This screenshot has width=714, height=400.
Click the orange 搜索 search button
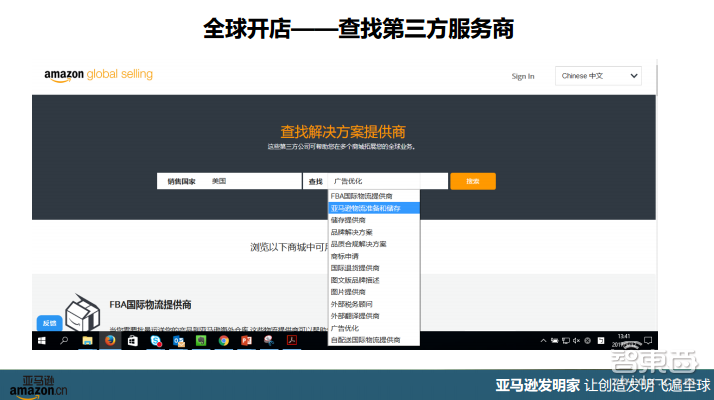473,181
